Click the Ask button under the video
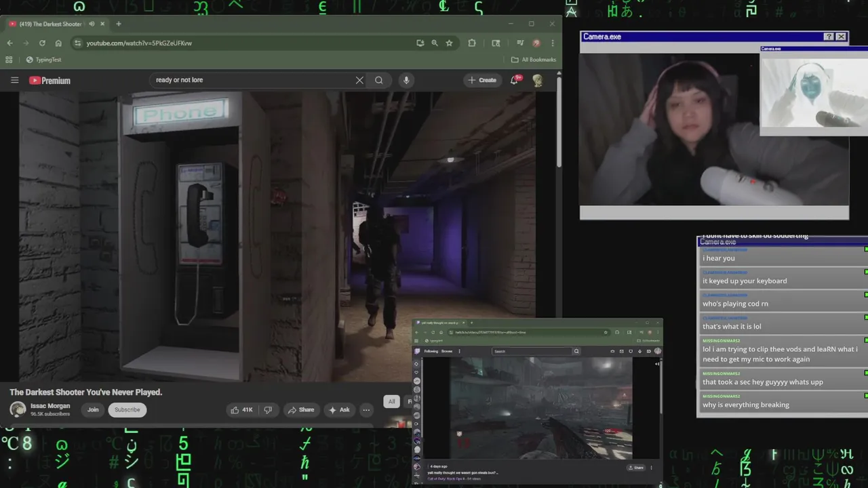The height and width of the screenshot is (488, 868). point(339,409)
